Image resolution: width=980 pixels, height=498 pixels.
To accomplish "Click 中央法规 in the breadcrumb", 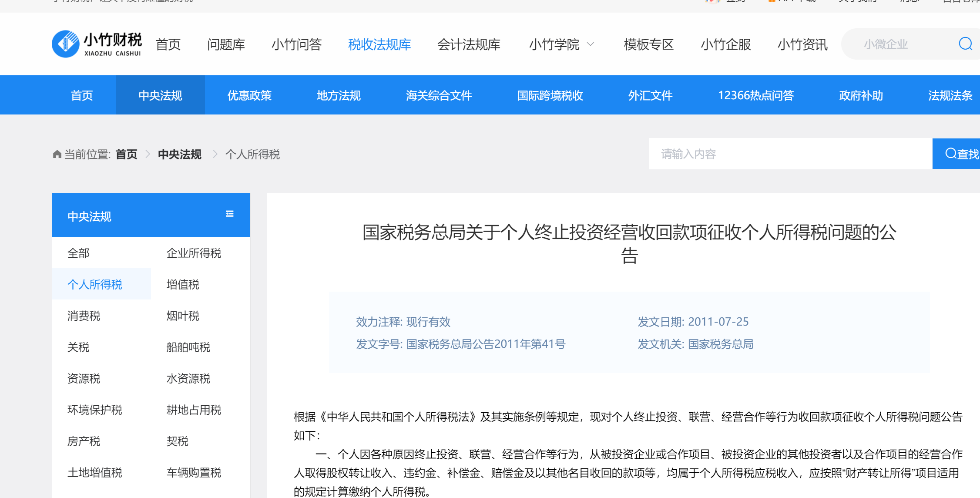I will [179, 154].
